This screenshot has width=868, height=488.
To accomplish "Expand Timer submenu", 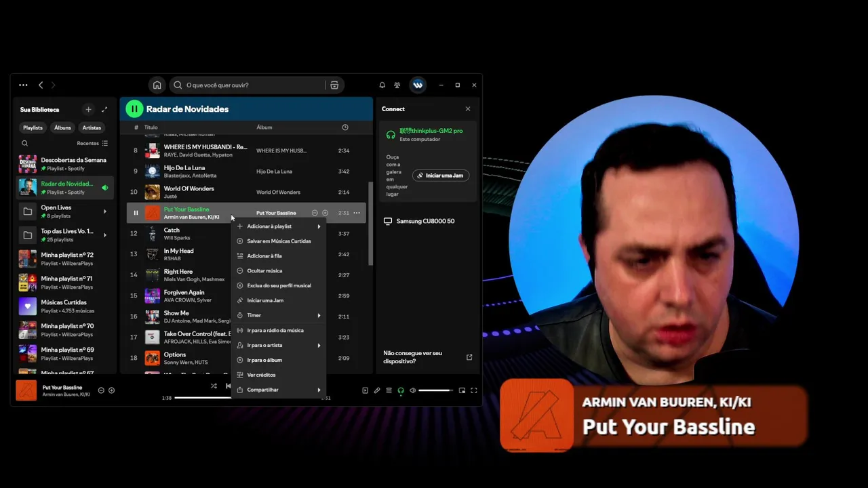I will (x=279, y=316).
